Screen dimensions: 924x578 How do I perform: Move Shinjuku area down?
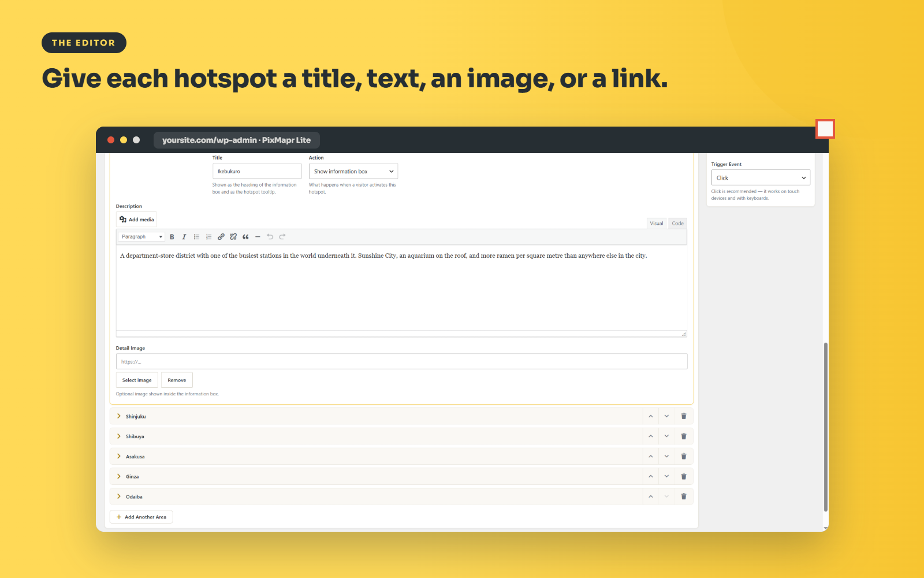point(666,416)
